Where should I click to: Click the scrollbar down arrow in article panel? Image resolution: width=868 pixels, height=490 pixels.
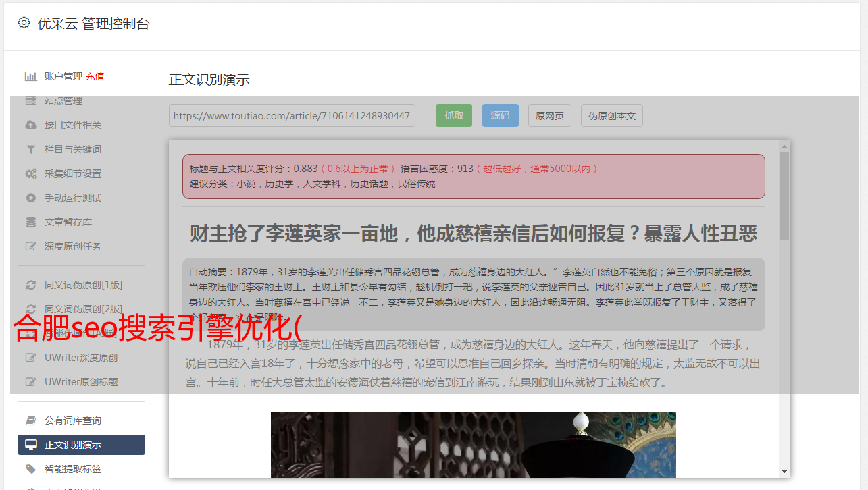pos(784,472)
